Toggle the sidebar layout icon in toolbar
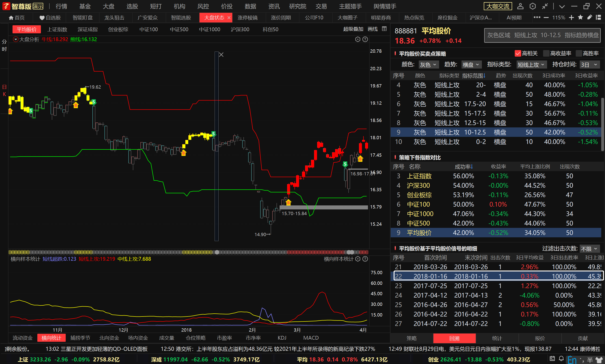 (598, 17)
